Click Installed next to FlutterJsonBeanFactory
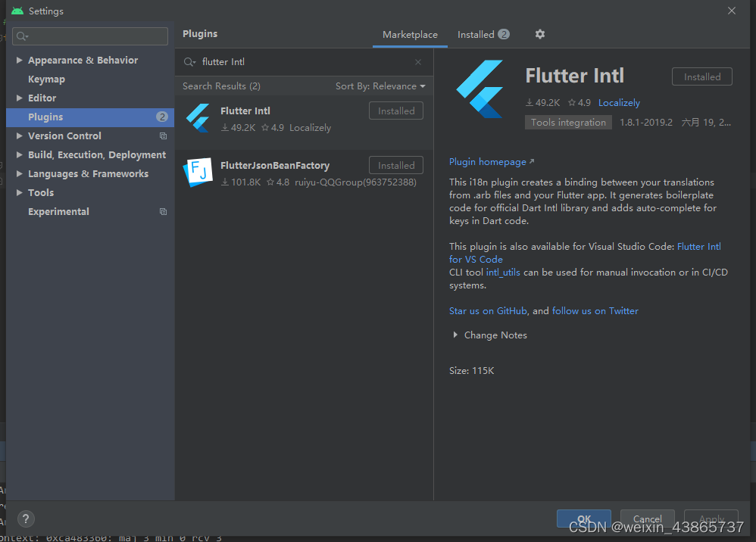Viewport: 756px width, 542px height. point(395,164)
